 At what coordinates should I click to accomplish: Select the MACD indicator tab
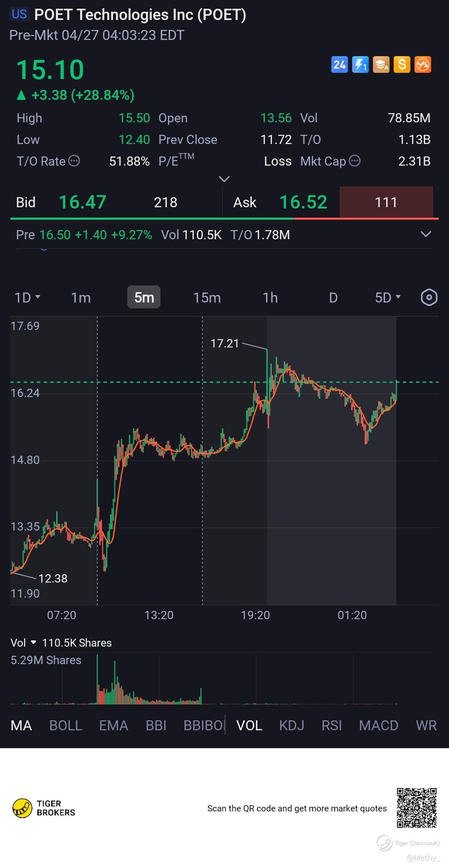point(378,725)
